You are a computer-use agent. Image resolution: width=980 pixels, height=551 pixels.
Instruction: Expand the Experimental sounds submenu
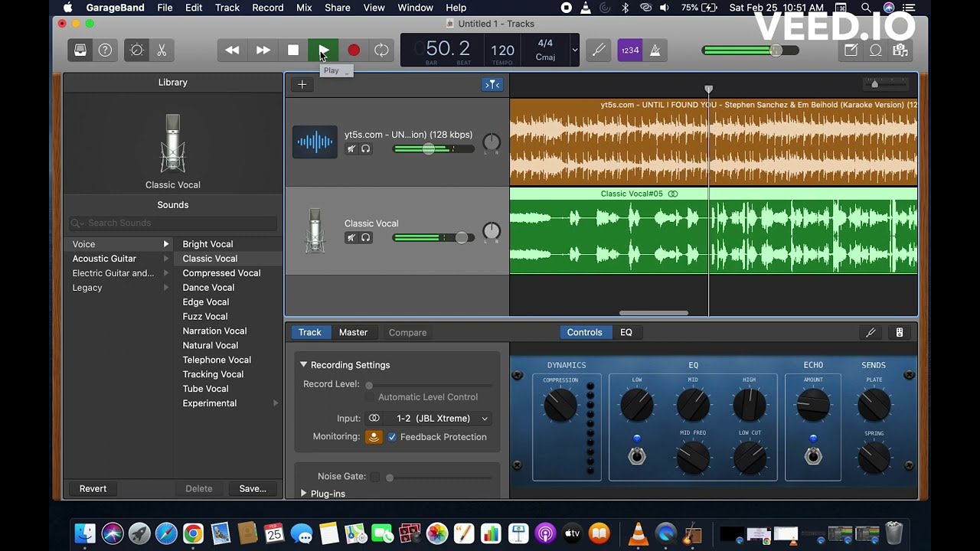[276, 403]
